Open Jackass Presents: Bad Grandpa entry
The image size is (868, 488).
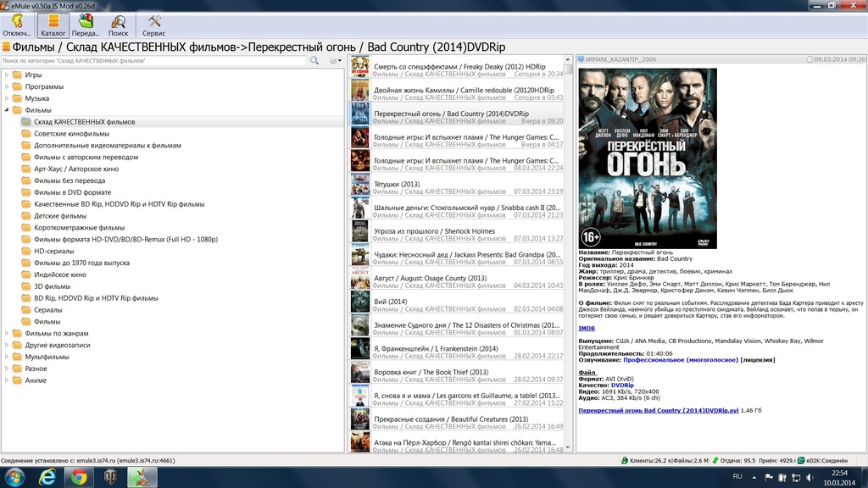(457, 255)
